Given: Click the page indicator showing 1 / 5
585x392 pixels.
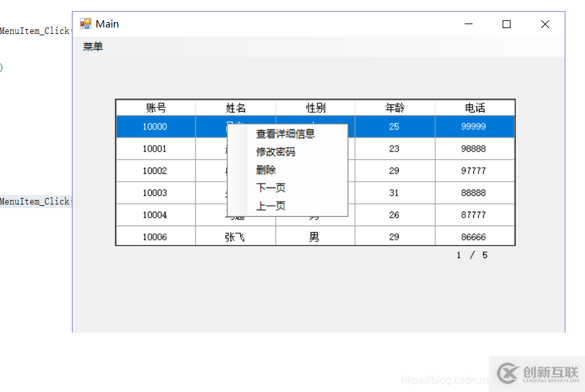Looking at the screenshot, I should (x=471, y=255).
